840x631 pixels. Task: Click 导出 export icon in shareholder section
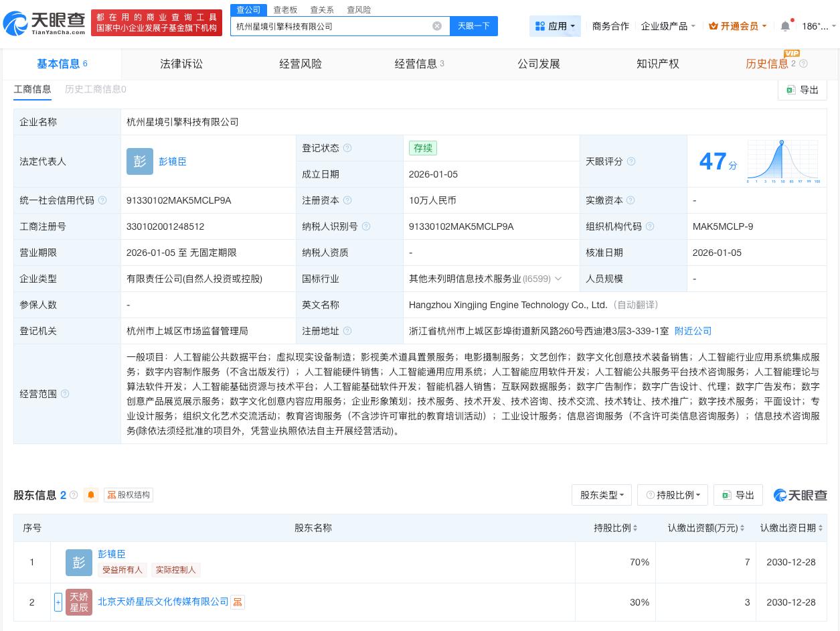pos(727,495)
